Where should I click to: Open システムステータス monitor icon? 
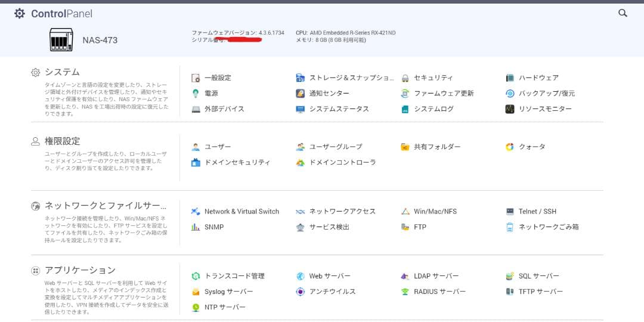click(300, 109)
